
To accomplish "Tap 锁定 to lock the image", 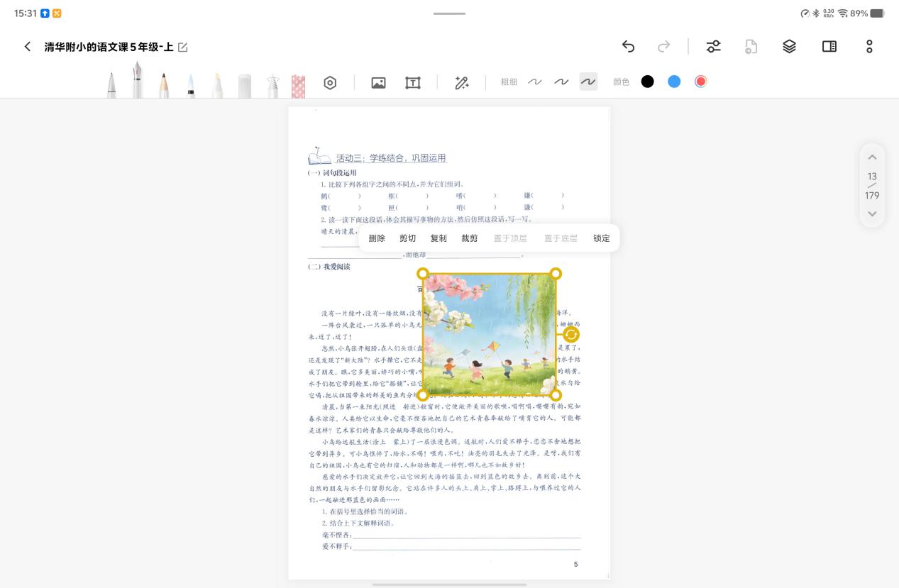I will [602, 238].
